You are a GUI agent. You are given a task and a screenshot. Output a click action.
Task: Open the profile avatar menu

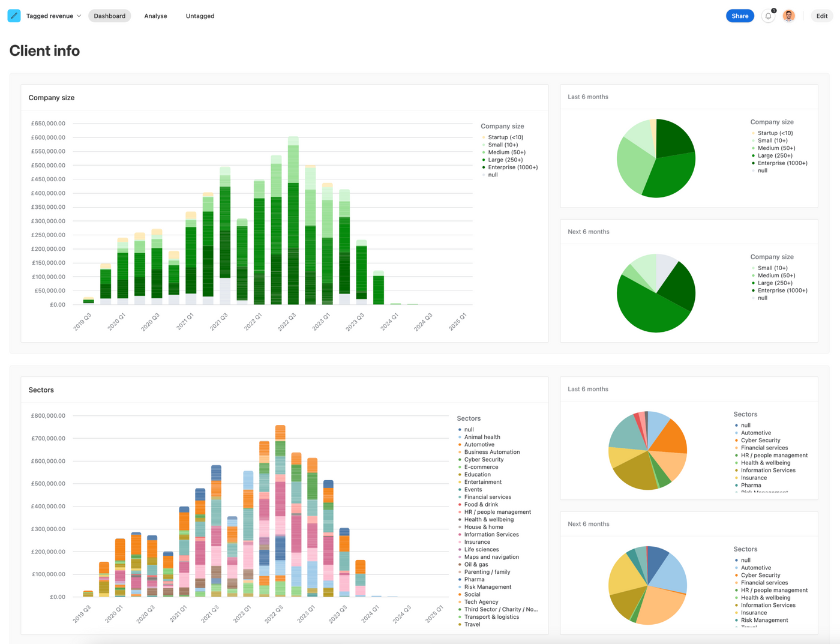tap(788, 16)
